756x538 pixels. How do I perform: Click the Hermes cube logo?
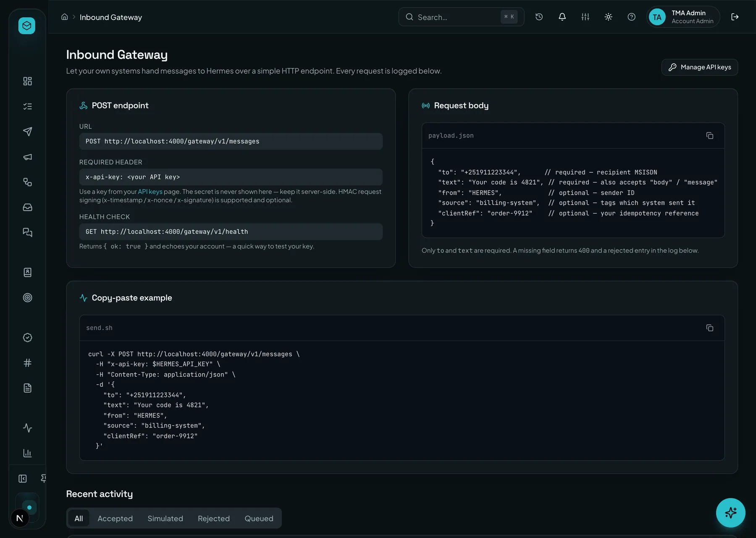[27, 26]
